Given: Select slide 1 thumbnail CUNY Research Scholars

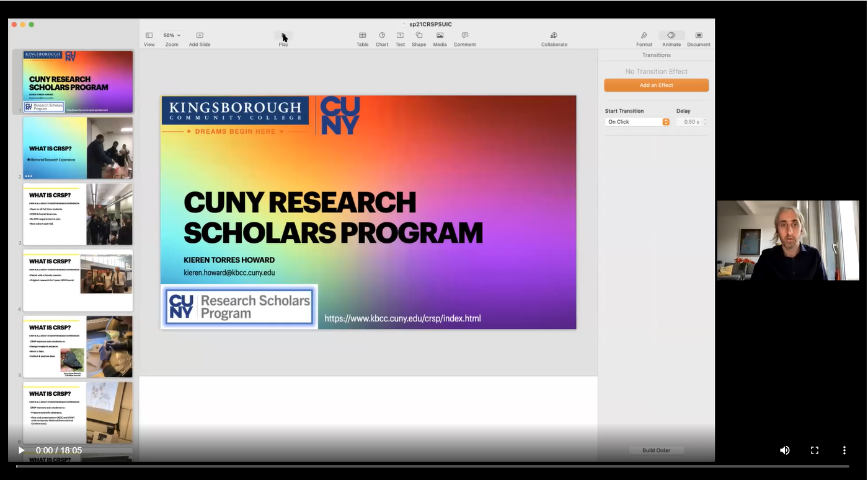Looking at the screenshot, I should click(x=78, y=82).
